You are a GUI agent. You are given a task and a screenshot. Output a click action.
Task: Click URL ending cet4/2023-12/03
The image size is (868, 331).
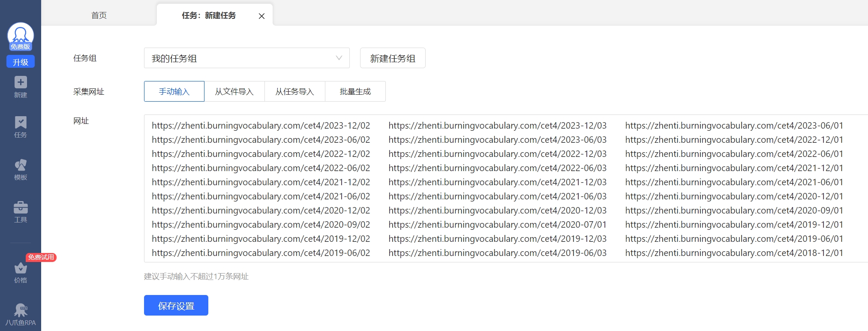(x=498, y=126)
